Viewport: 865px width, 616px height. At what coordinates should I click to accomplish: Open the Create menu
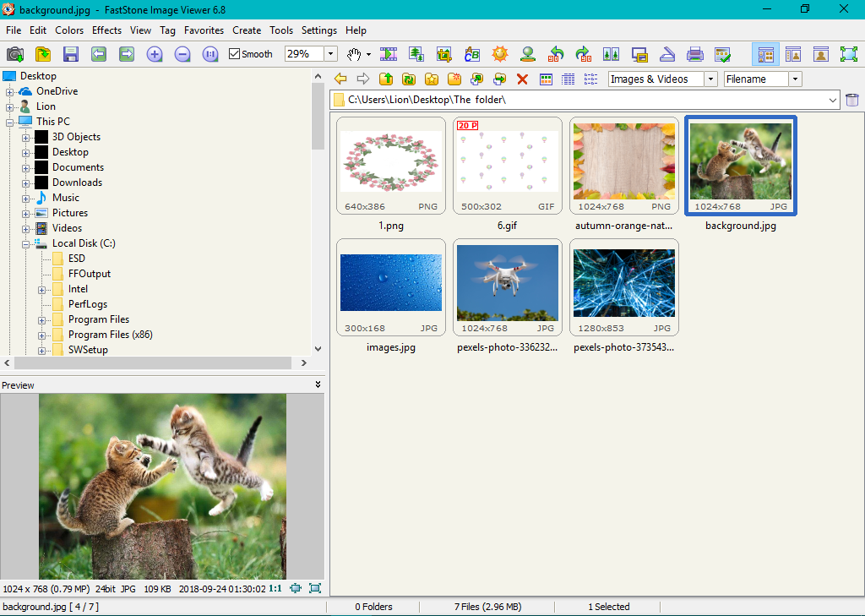point(247,30)
